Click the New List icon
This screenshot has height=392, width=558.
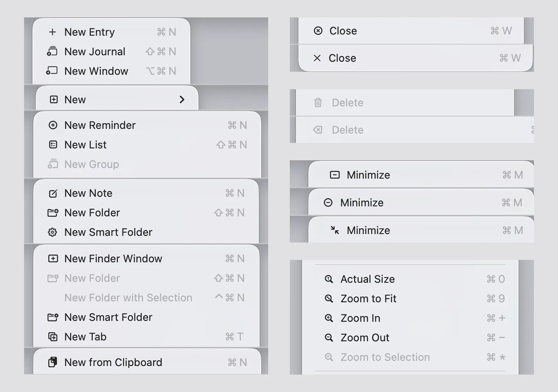53,145
